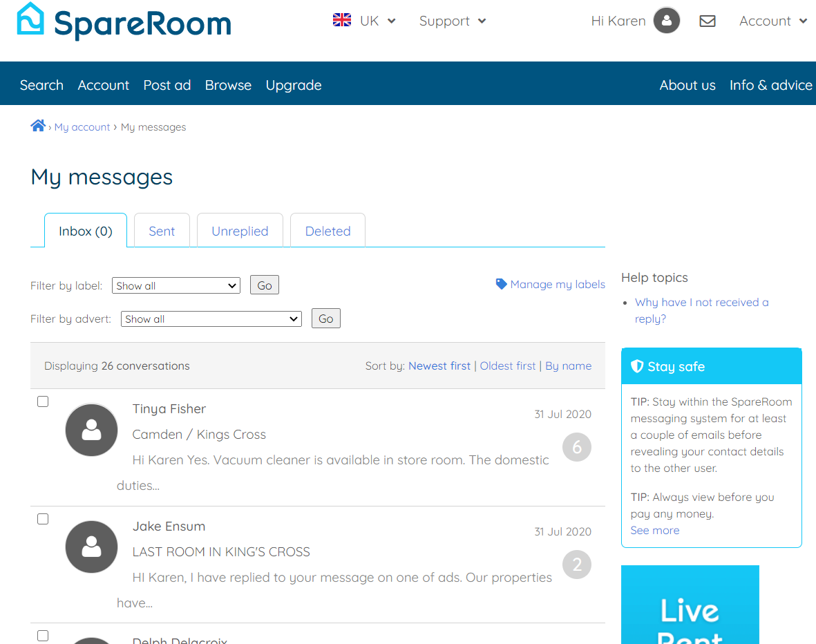This screenshot has height=644, width=816.
Task: Tick the checkbox for Jake Ensum's conversation
Action: [44, 519]
